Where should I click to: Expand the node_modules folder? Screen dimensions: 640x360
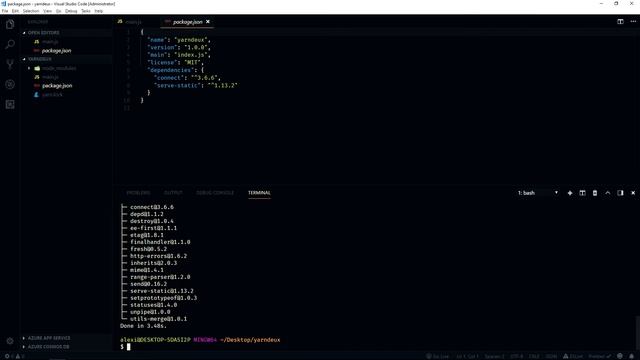point(59,68)
